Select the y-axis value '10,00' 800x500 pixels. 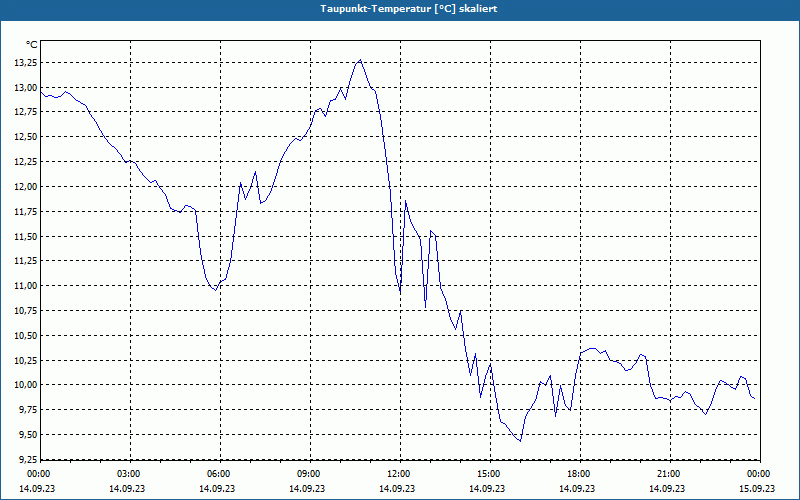27,385
